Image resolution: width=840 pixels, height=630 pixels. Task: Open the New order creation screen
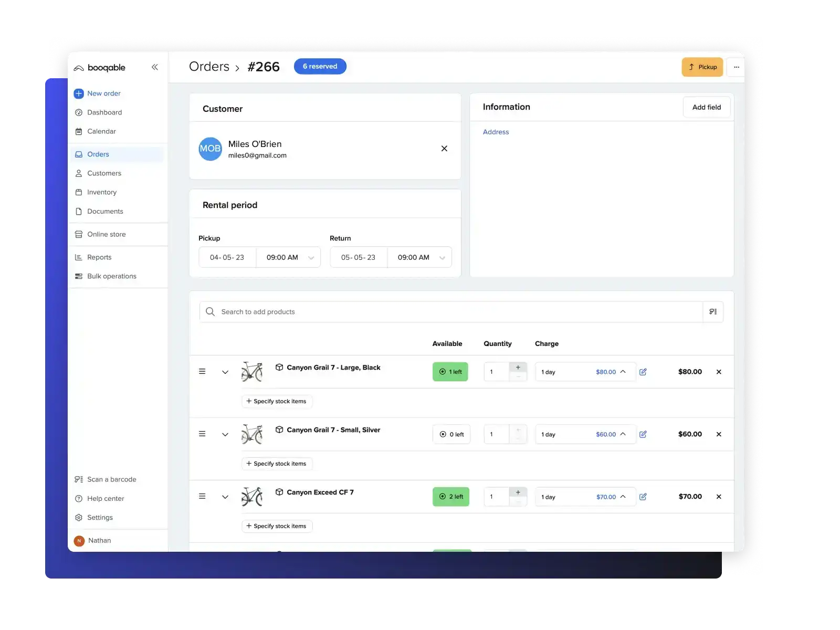[x=103, y=93]
